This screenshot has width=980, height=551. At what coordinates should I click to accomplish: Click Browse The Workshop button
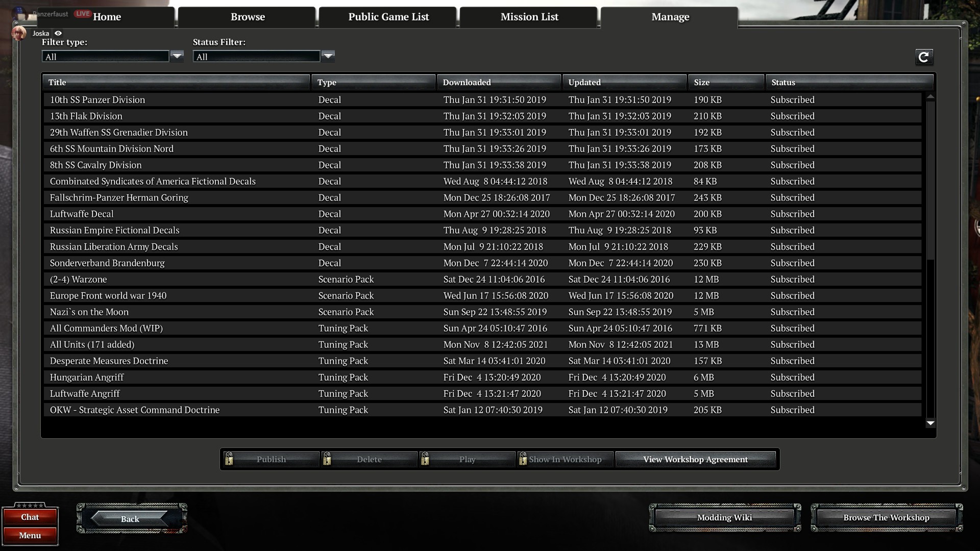[886, 517]
